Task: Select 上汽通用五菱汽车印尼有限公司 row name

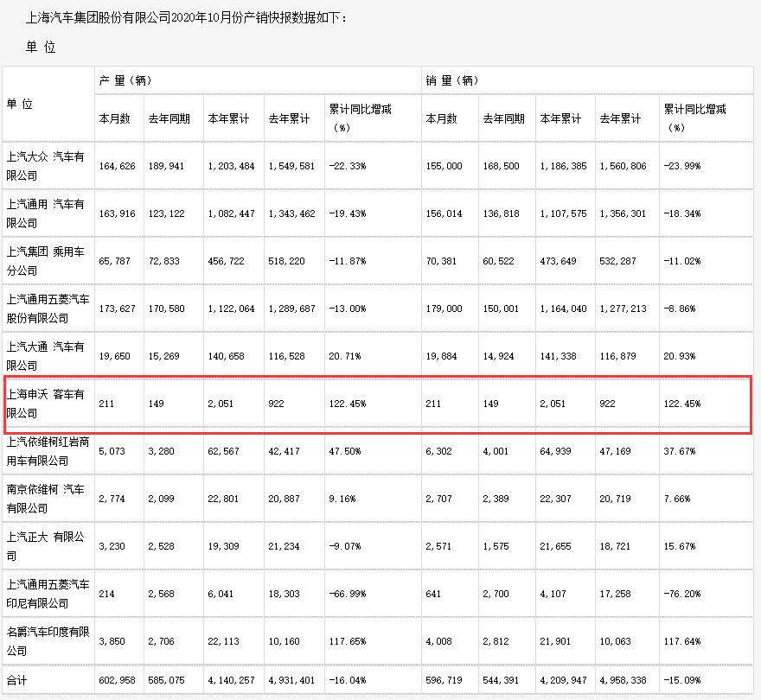Action: pos(48,594)
